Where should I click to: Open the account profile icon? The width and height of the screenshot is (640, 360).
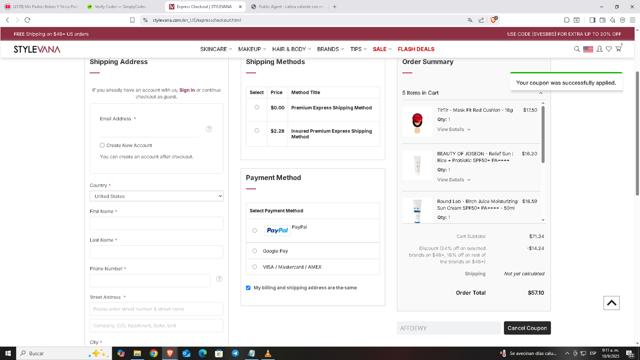point(599,49)
